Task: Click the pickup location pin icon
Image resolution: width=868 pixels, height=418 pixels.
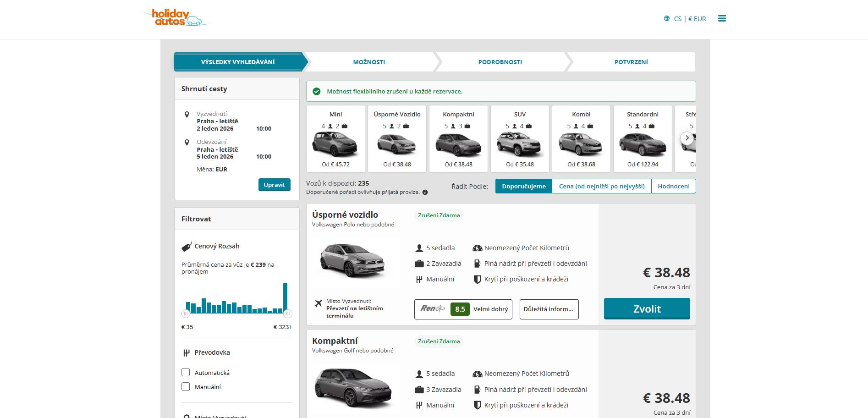Action: [x=187, y=114]
